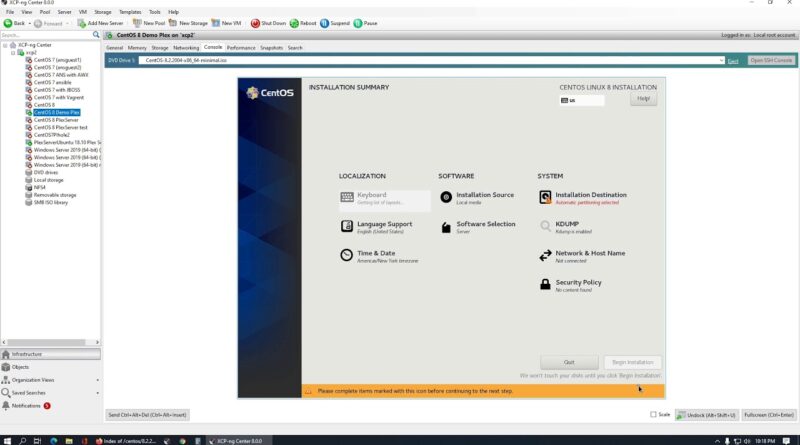Switch to the Snapshots tab
The image size is (800, 445).
click(x=271, y=47)
